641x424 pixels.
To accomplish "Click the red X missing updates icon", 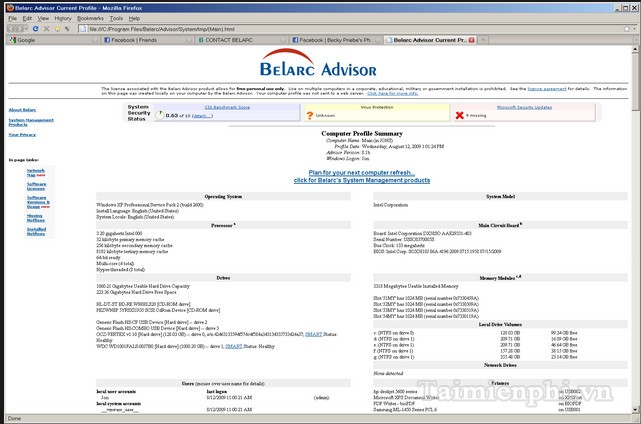I will tap(459, 116).
